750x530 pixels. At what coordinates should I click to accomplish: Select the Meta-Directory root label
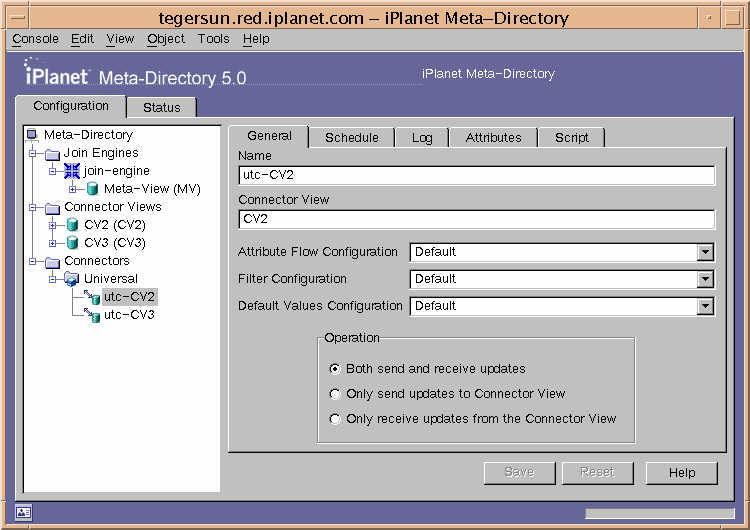pos(88,135)
